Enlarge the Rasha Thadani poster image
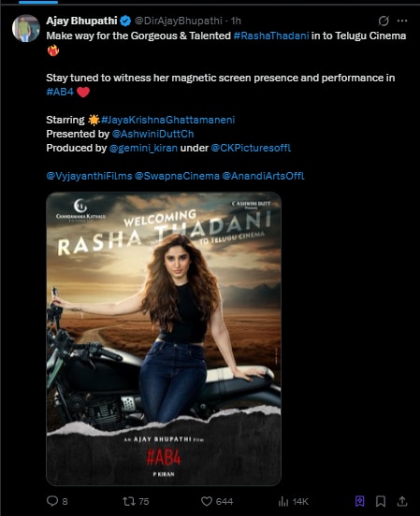The height and width of the screenshot is (516, 420). 164,338
